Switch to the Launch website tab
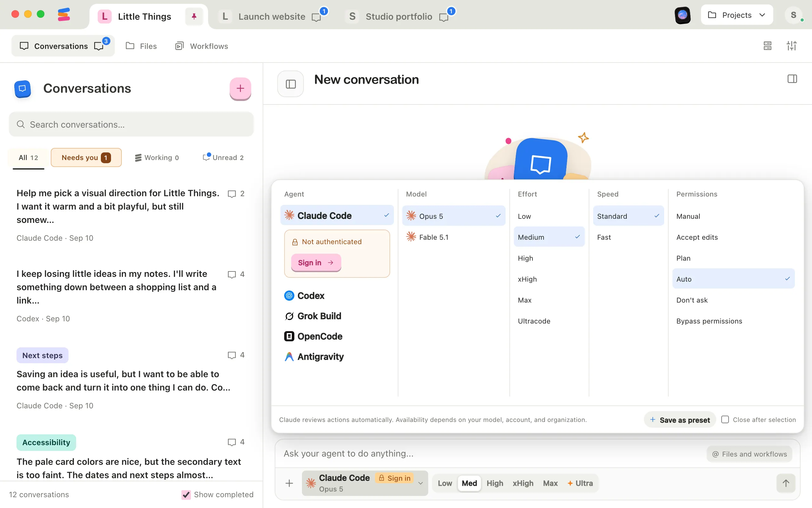Viewport: 812px width, 508px height. (272, 17)
